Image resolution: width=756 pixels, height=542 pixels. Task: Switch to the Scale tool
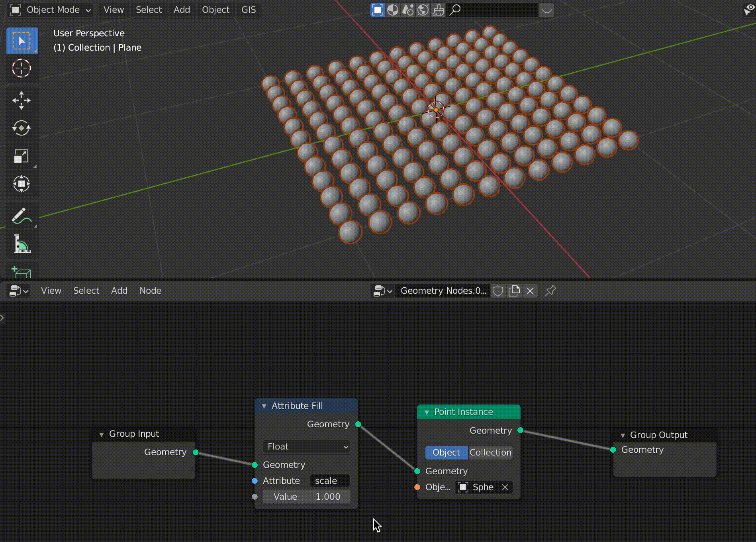(22, 156)
